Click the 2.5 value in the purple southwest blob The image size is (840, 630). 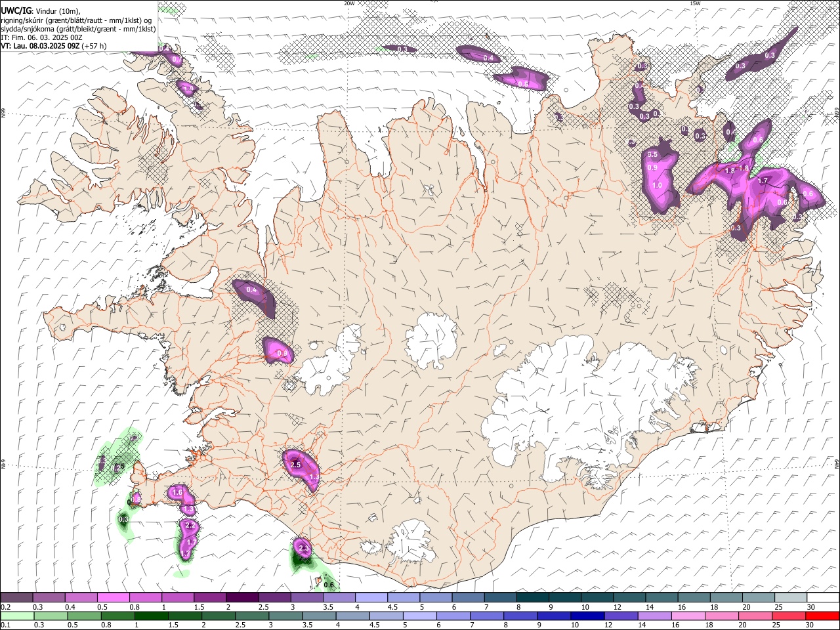click(x=295, y=465)
